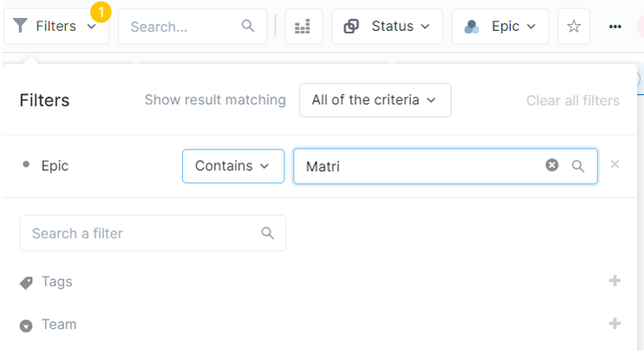Click the Filters button dropdown arrow
The image size is (644, 353).
coord(92,26)
